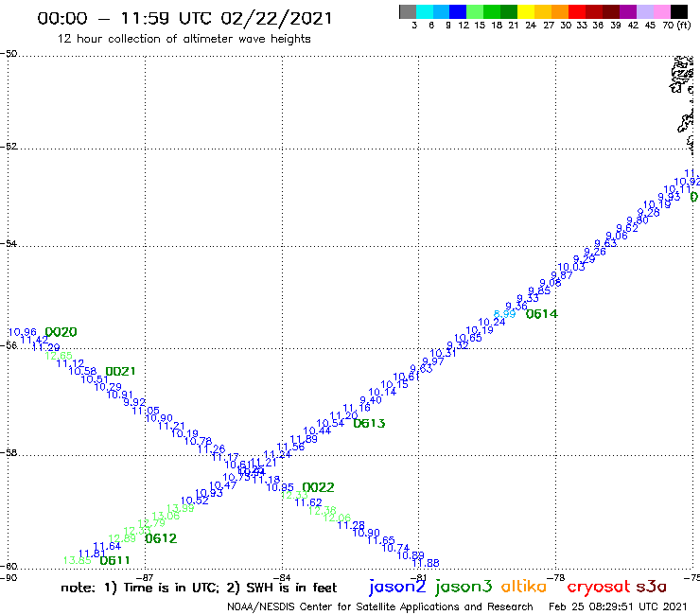Click the 11.62 wave height value
This screenshot has height=615, width=700.
[x=308, y=503]
